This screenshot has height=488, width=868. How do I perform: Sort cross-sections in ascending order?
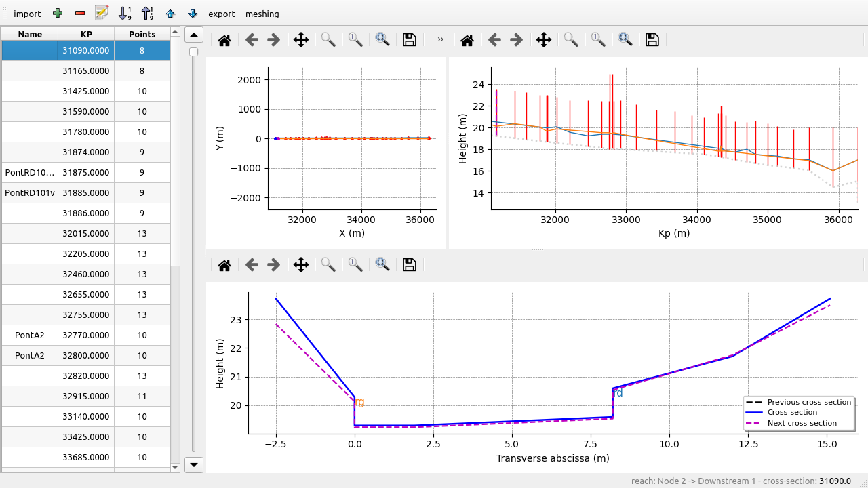(125, 14)
